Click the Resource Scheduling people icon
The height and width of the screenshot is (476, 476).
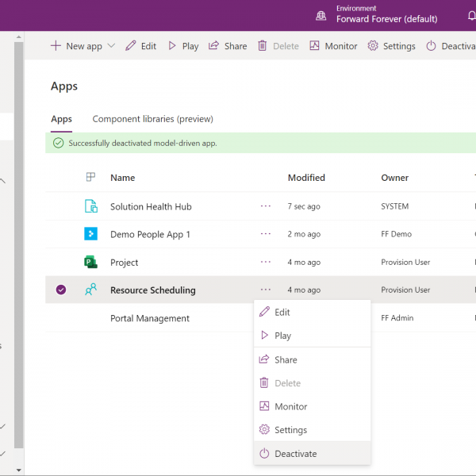pyautogui.click(x=90, y=290)
